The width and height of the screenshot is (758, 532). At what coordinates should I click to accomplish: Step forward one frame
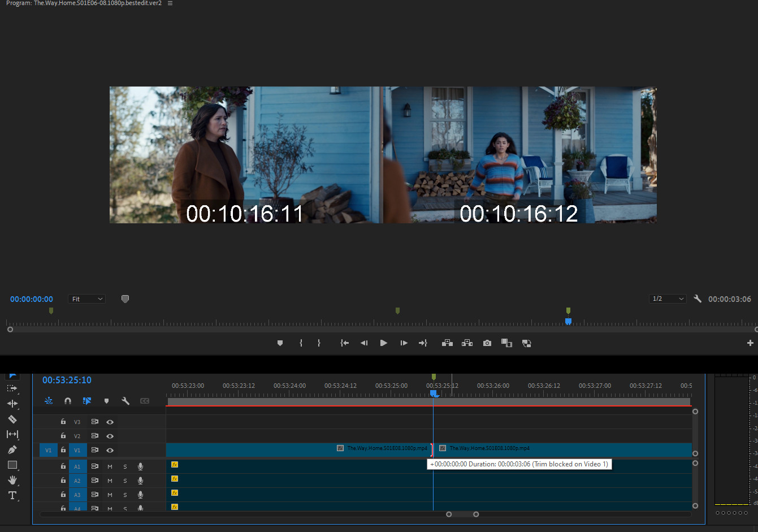pos(404,343)
